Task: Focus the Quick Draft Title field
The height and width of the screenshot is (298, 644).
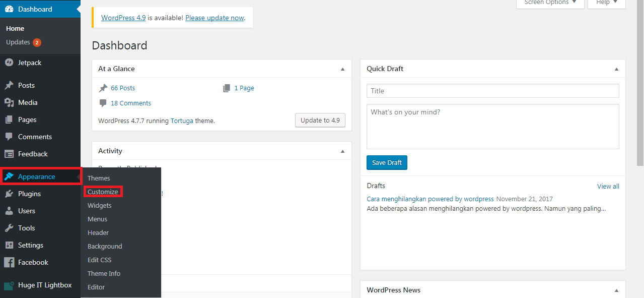Action: [492, 91]
